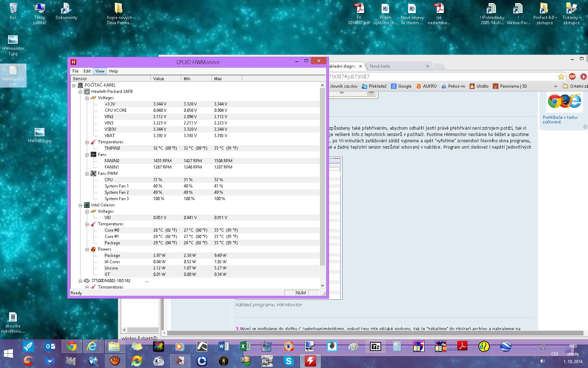Click the Hewlett-Packard motherboard icon
Image resolution: width=588 pixels, height=368 pixels.
pyautogui.click(x=87, y=91)
